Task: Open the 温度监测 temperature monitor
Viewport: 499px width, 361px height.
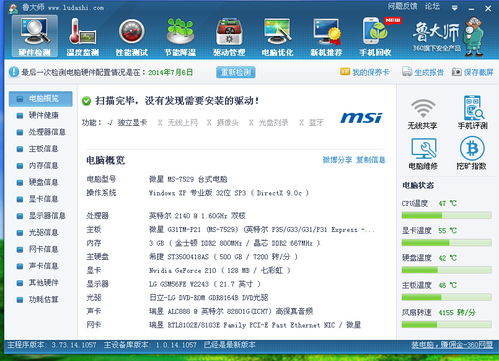Action: point(82,36)
